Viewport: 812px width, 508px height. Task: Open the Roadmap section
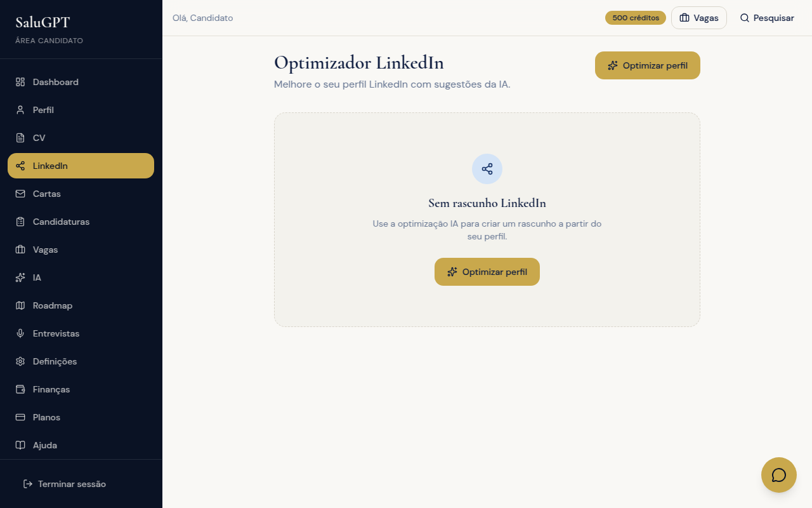[x=81, y=305]
